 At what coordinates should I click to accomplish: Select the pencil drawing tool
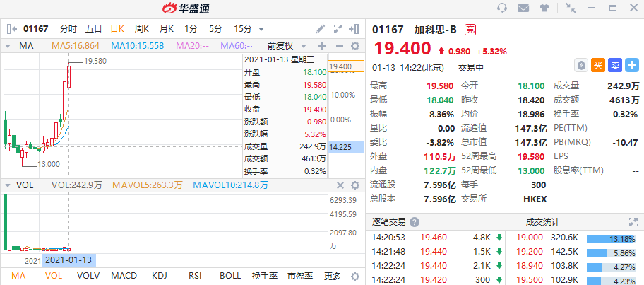click(320, 29)
